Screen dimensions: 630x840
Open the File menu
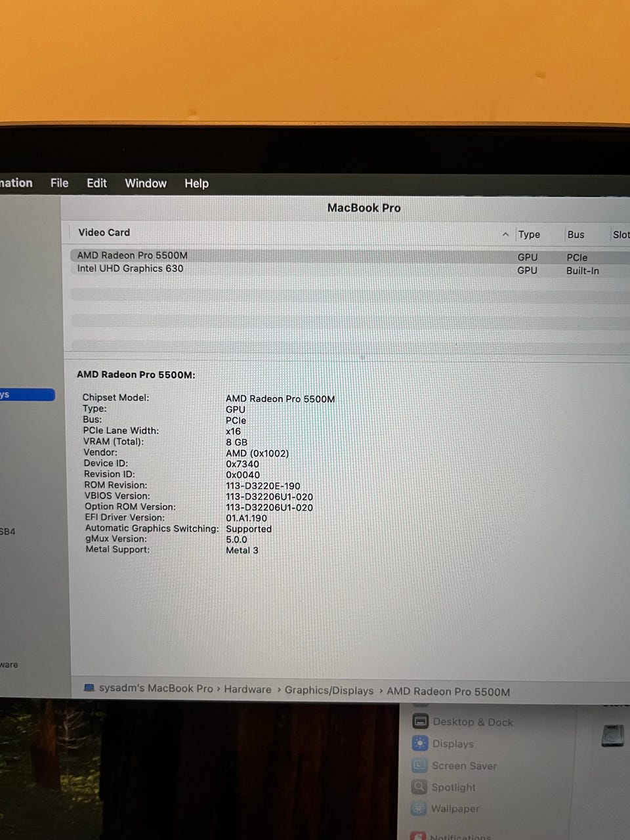click(x=59, y=183)
